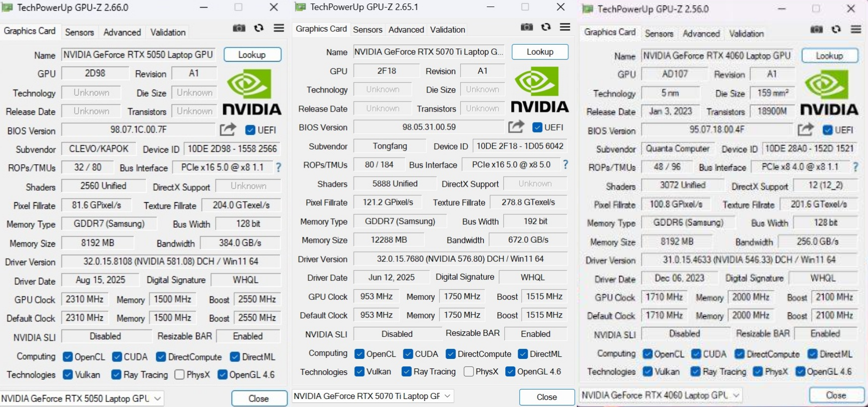Viewport: 868px width, 407px height.
Task: Capture a screenshot in the GPU-Z 2.65.1 window
Action: point(527,27)
